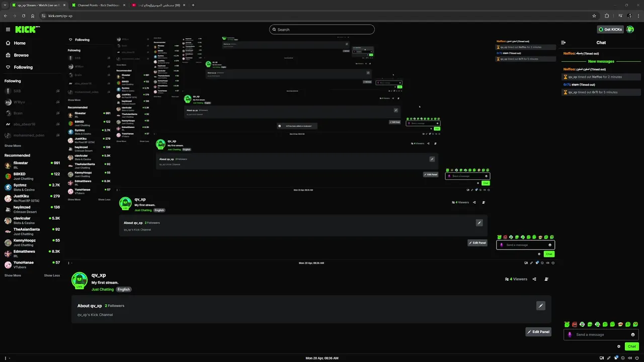Open clavicular channel in the Recommended sidebar

(x=32, y=220)
